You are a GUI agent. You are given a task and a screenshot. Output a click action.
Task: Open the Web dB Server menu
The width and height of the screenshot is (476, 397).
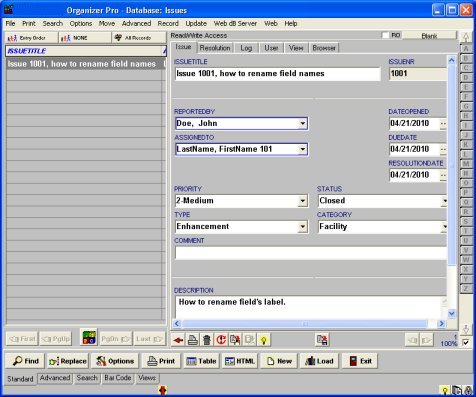[x=235, y=24]
